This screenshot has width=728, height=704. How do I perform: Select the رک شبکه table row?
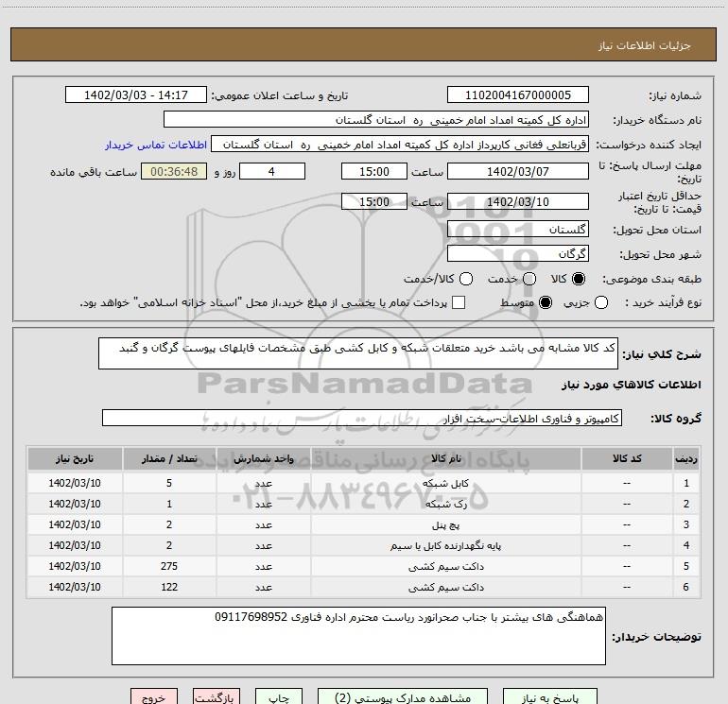click(x=364, y=504)
